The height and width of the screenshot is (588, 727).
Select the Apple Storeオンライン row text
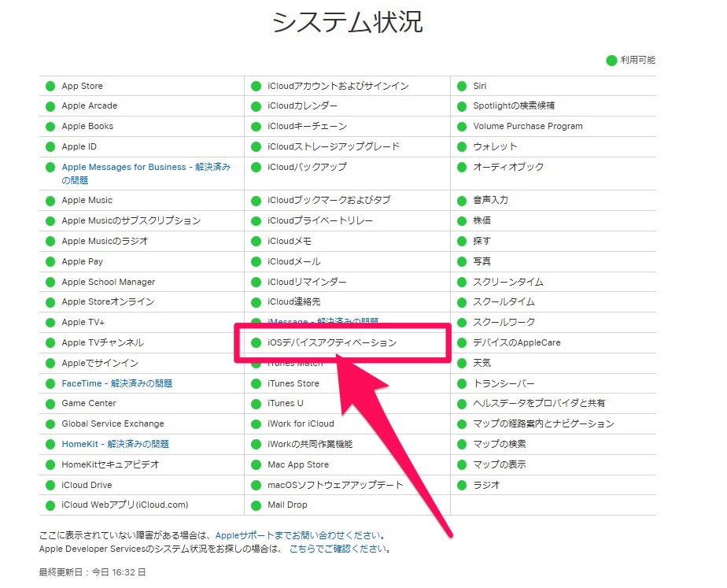click(x=108, y=302)
